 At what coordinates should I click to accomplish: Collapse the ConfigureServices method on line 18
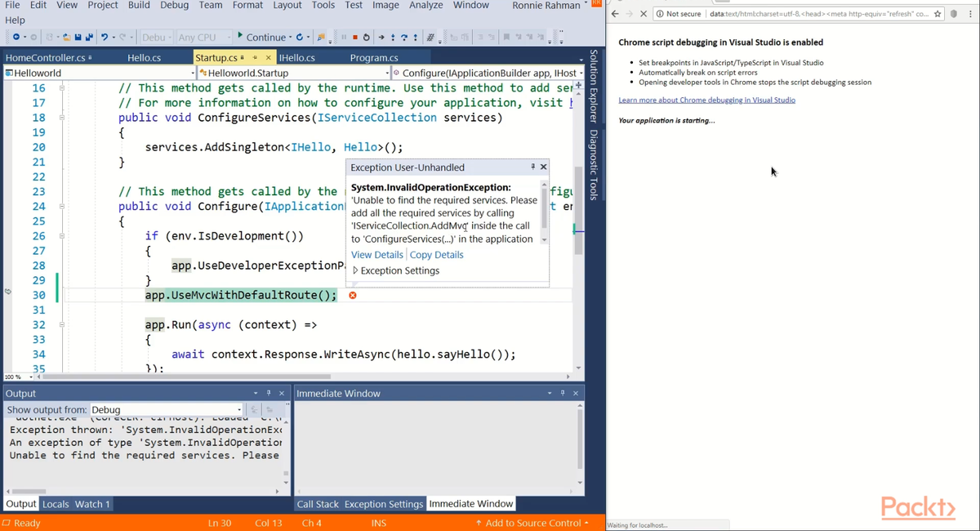point(61,118)
